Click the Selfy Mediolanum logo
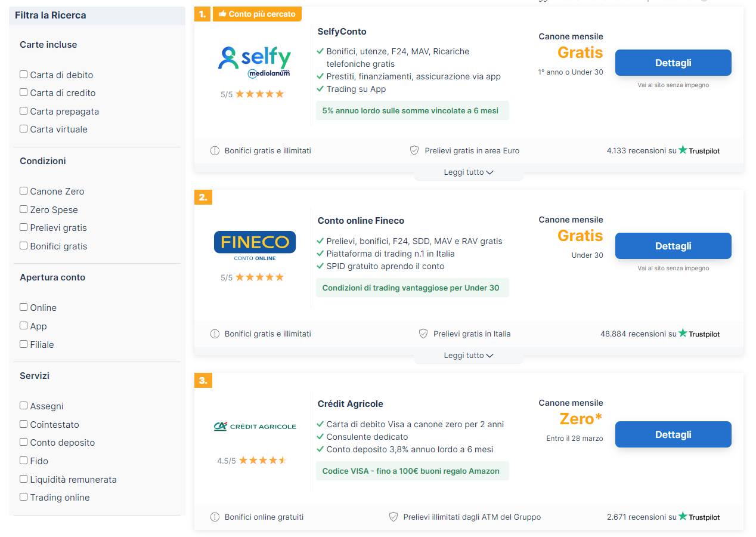Viewport: 756px width, 537px height. [x=255, y=63]
